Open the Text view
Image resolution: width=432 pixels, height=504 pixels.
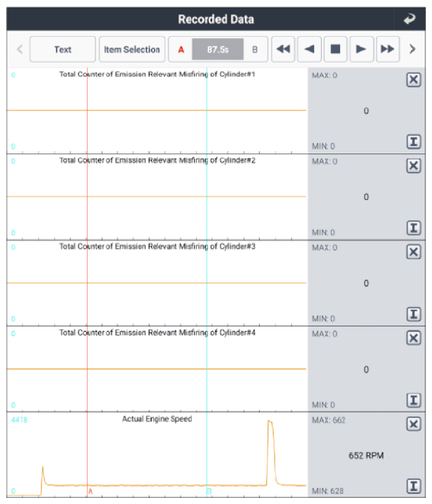tap(63, 49)
